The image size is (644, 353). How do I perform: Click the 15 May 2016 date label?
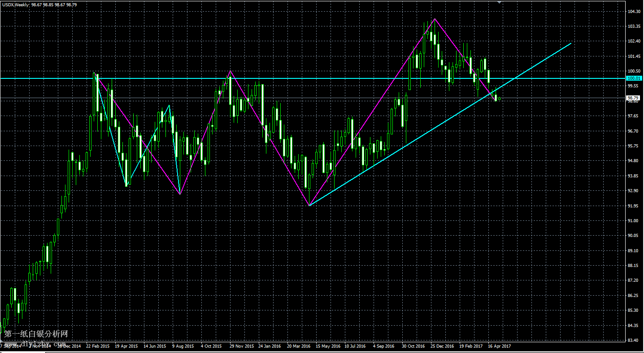click(327, 346)
